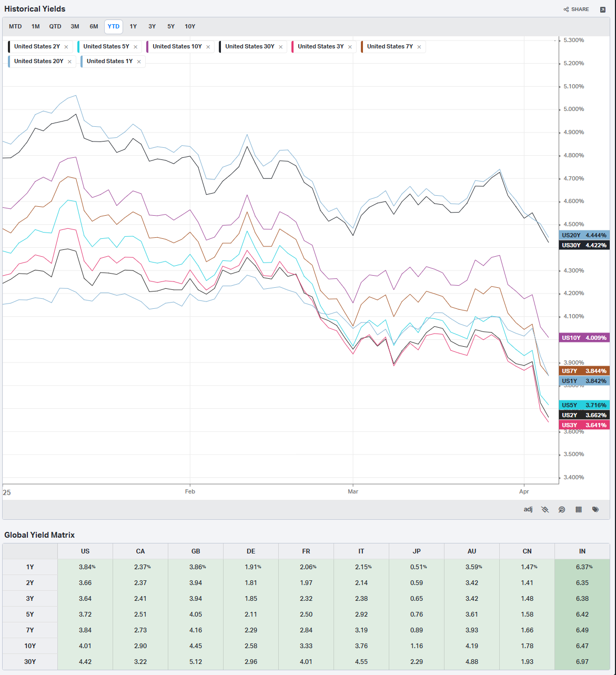This screenshot has width=616, height=675.
Task: Click the US 10Y yield cell 4.01
Action: [x=85, y=646]
